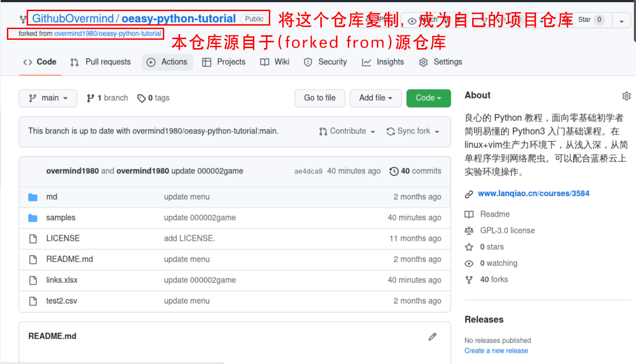The width and height of the screenshot is (636, 364).
Task: Open About settings gear icon
Action: 626,96
